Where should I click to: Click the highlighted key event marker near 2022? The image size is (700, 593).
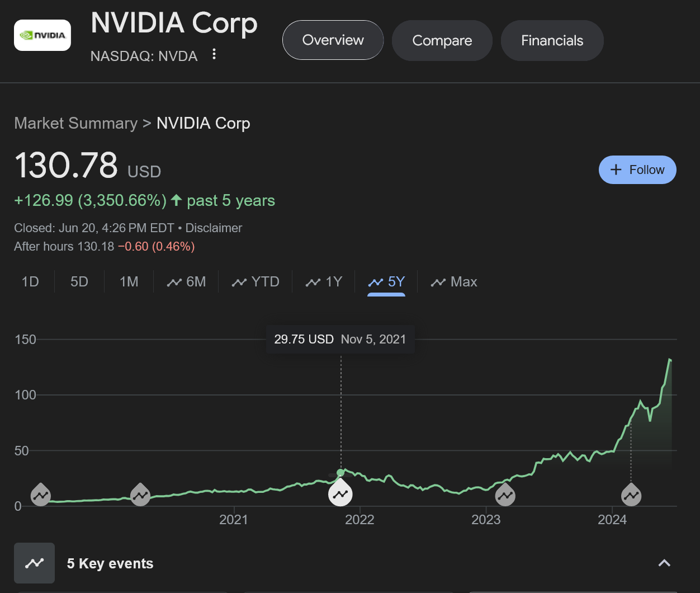[x=340, y=493]
